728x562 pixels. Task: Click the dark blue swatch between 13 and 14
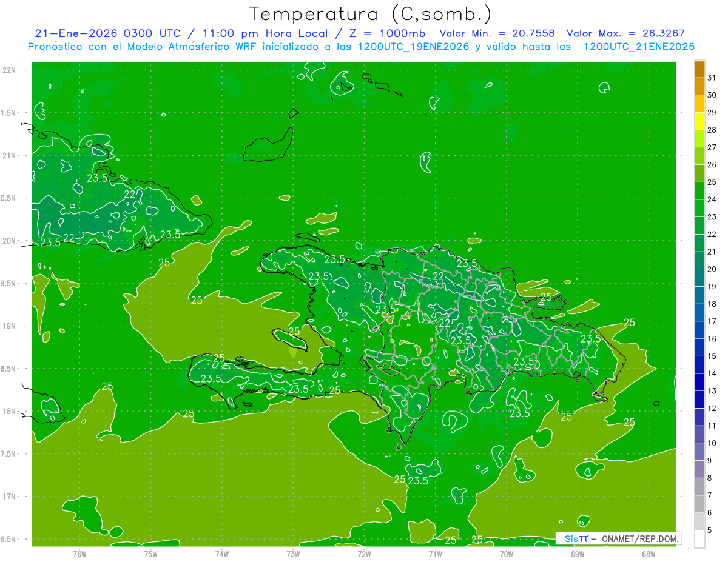(x=699, y=383)
